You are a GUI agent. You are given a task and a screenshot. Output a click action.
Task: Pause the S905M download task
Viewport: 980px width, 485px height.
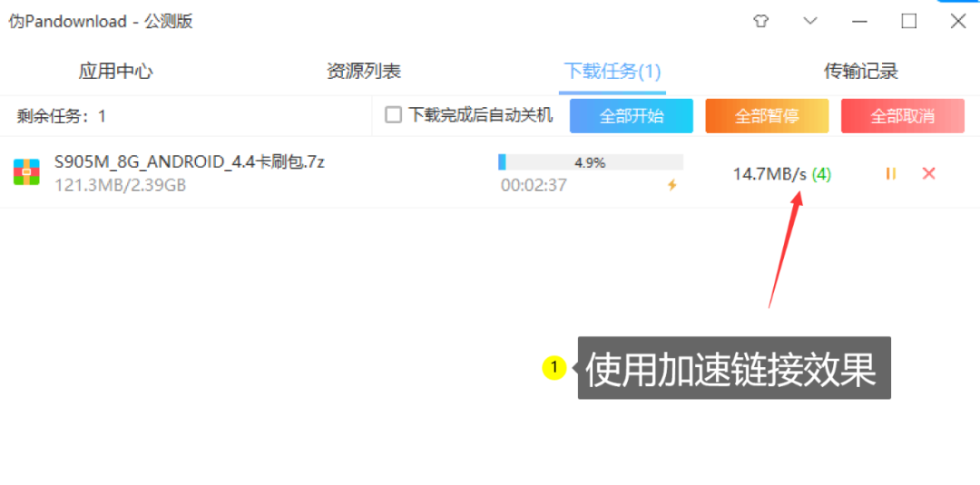click(x=891, y=173)
